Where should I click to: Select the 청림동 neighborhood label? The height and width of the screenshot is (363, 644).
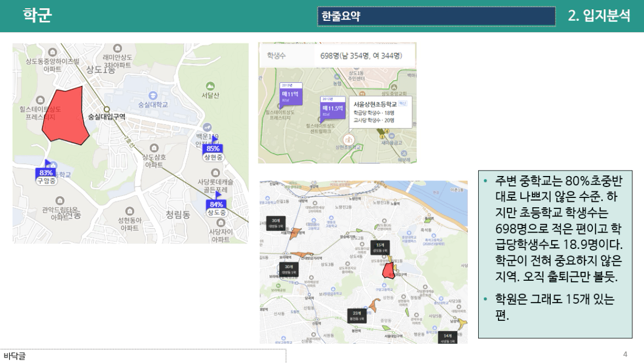(x=178, y=214)
